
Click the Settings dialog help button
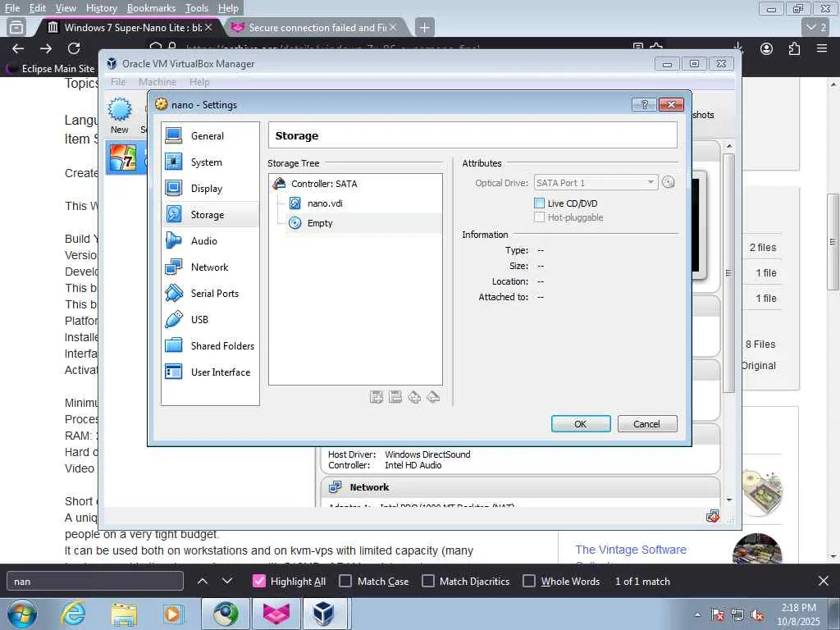(x=645, y=104)
